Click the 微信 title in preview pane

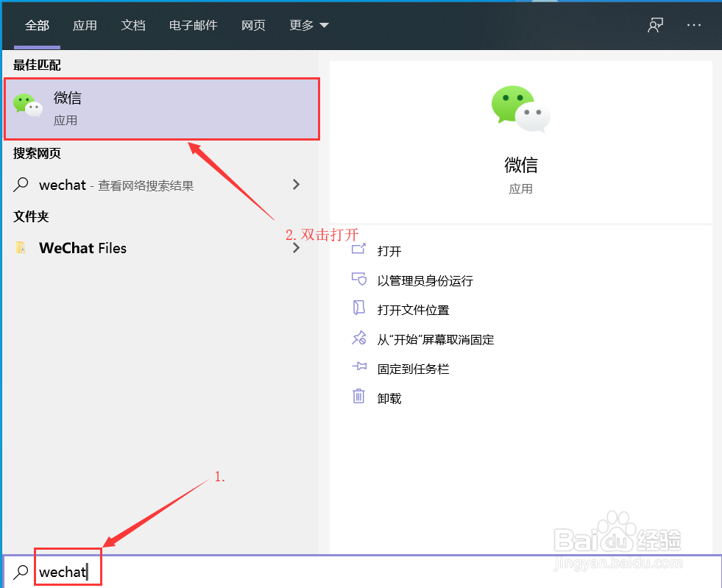tap(521, 165)
